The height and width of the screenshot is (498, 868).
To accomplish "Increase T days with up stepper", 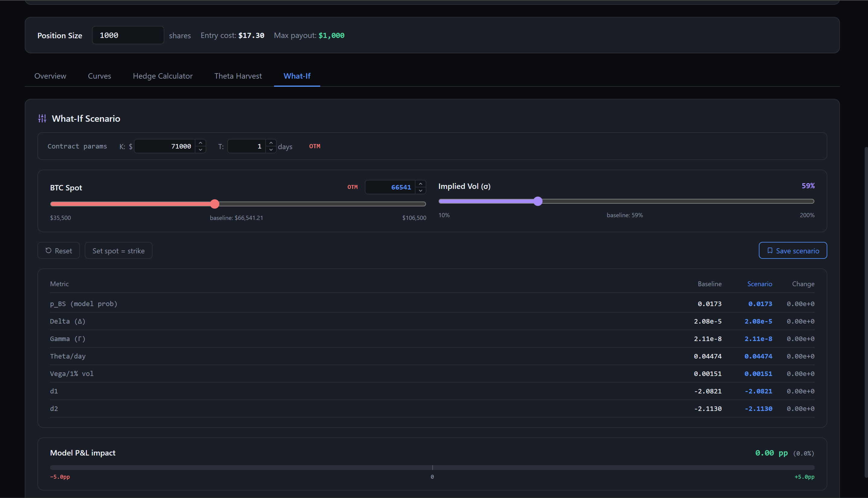I will (271, 143).
